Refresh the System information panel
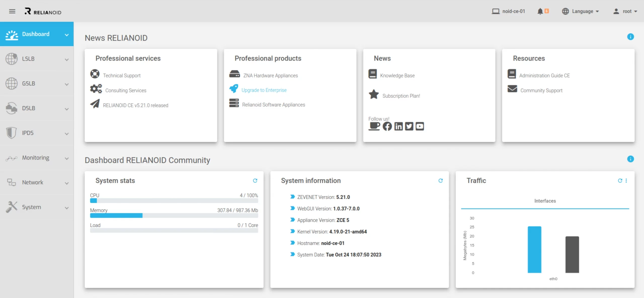The width and height of the screenshot is (644, 298). (x=440, y=181)
